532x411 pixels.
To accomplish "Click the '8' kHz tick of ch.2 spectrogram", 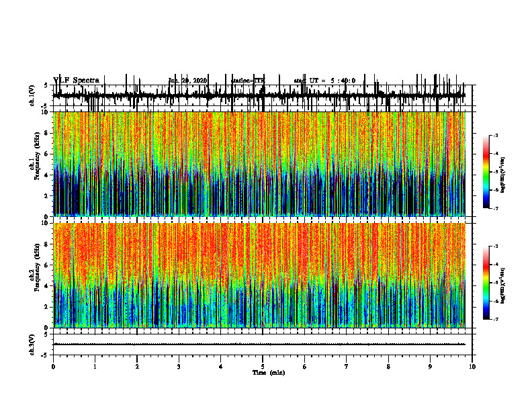I will click(x=47, y=244).
